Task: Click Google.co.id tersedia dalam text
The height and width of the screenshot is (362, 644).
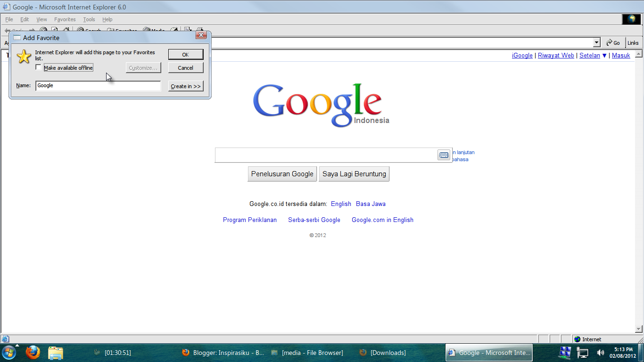Action: click(x=288, y=204)
